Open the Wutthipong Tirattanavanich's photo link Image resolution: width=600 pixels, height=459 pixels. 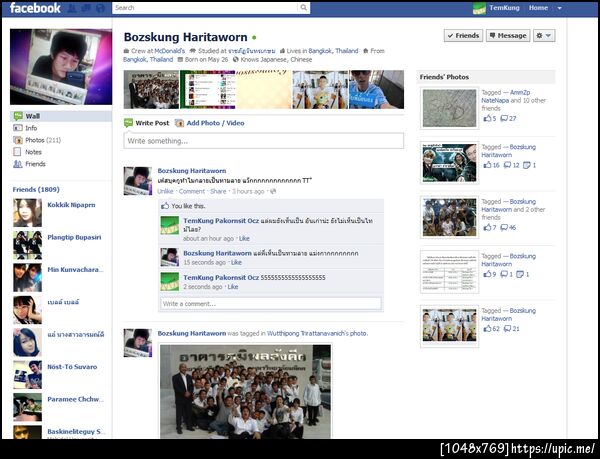pos(317,334)
